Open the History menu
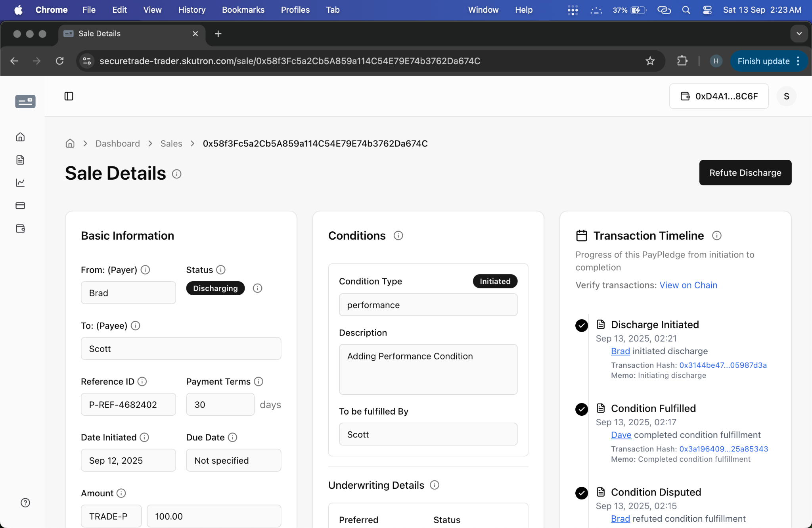This screenshot has height=528, width=812. coord(192,10)
